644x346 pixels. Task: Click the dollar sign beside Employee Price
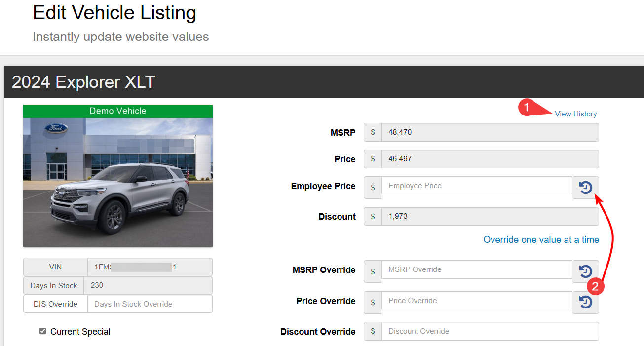point(373,188)
